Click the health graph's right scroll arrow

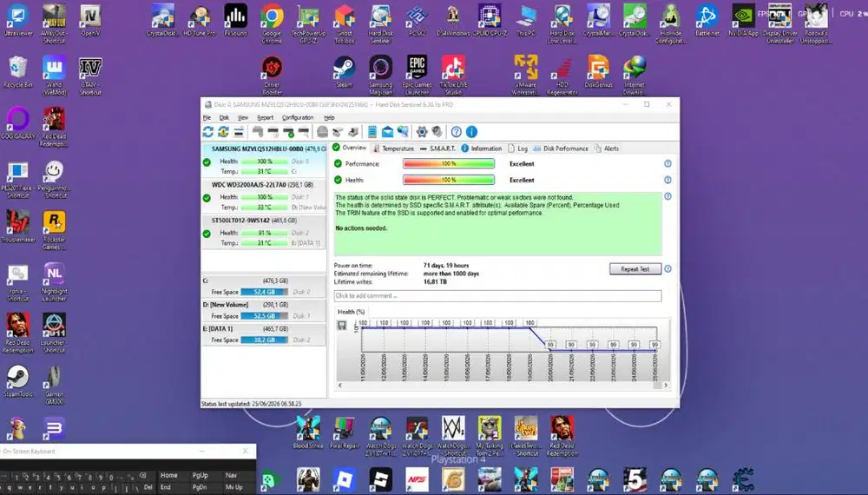[x=666, y=385]
